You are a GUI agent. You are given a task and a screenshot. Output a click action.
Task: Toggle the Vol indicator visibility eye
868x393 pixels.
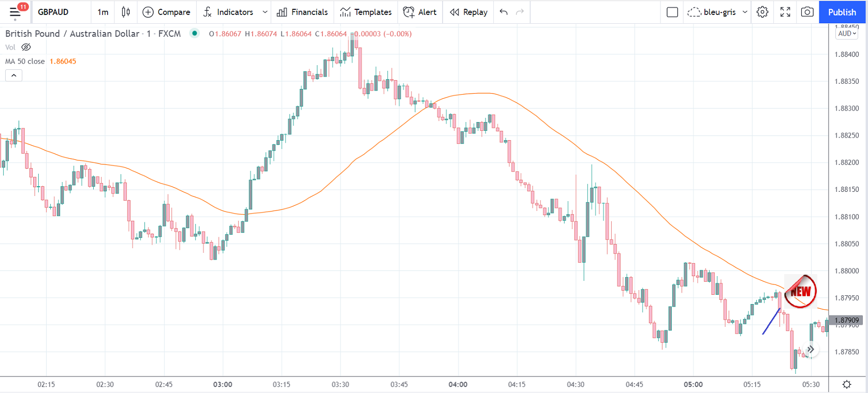click(x=26, y=47)
